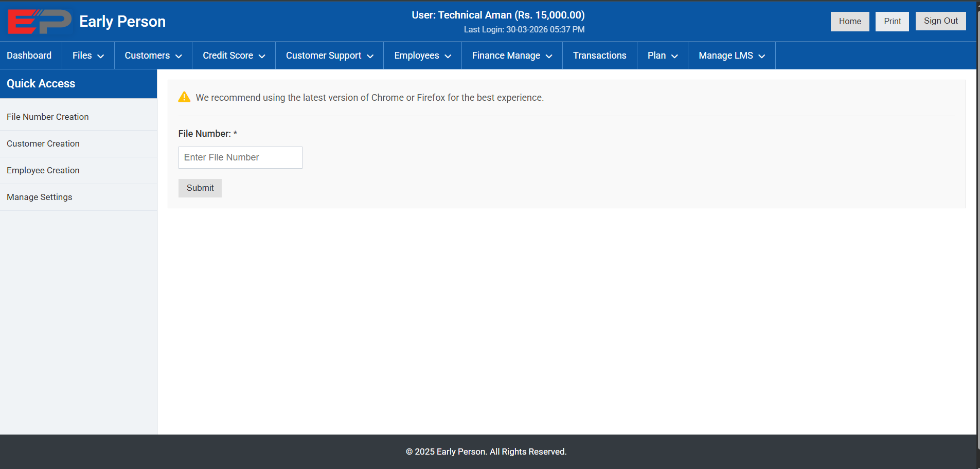The image size is (980, 469).
Task: Click the warning triangle icon
Action: coord(184,97)
